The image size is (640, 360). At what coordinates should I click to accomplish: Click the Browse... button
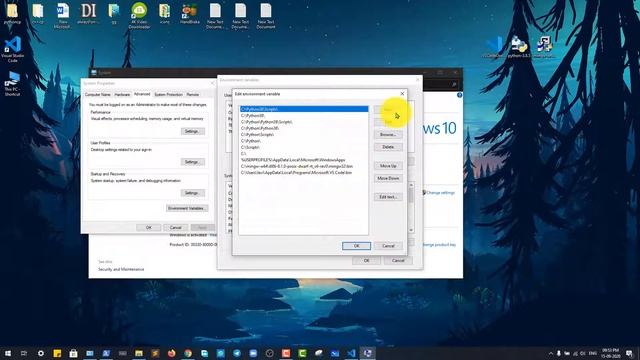coord(388,134)
